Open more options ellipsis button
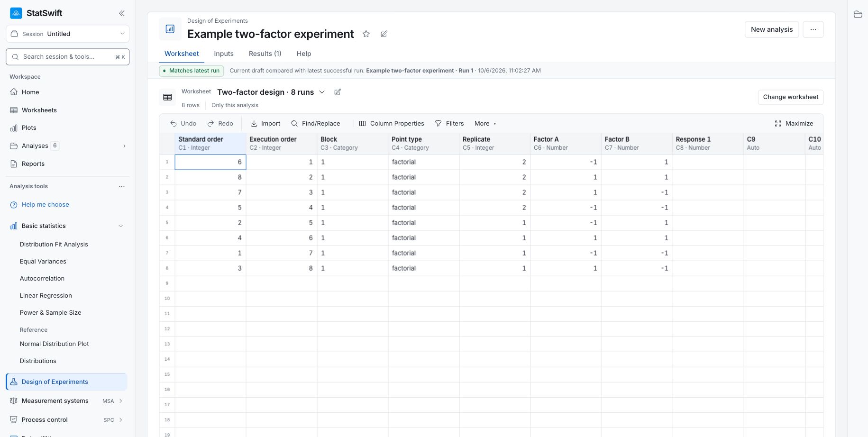Screen dimensions: 868x437 [813, 29]
